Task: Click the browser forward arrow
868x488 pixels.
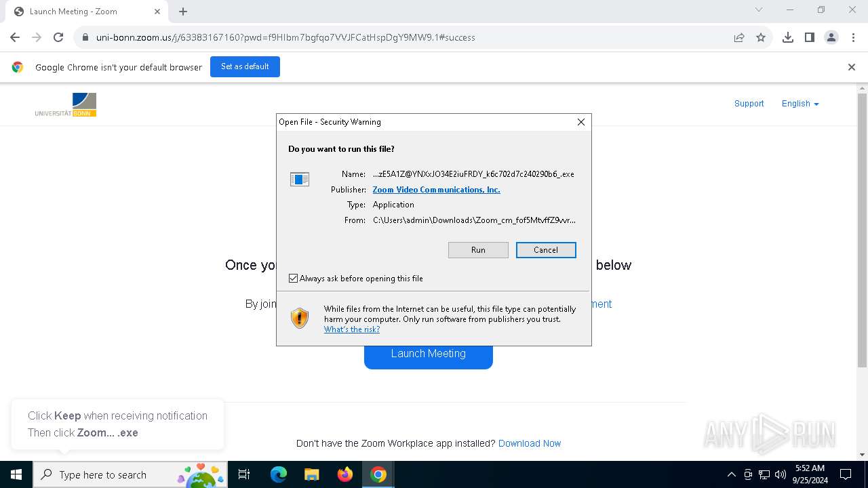Action: point(37,37)
